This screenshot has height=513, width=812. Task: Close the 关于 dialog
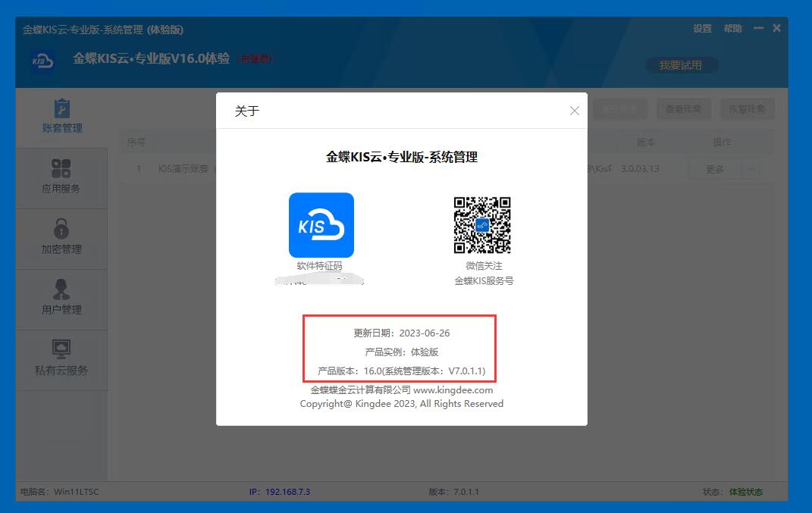tap(574, 111)
